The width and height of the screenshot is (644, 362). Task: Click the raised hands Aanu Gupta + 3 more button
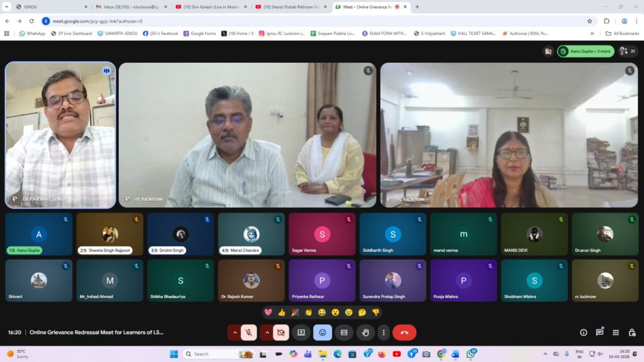point(585,51)
